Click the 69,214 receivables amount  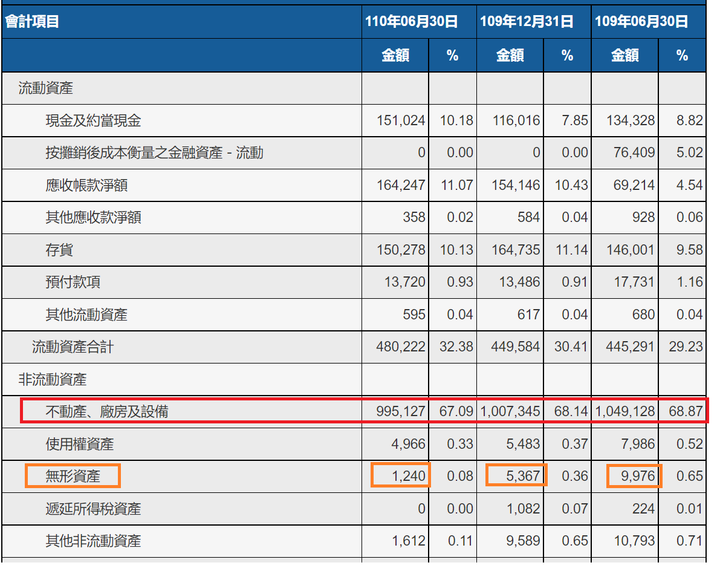[634, 186]
